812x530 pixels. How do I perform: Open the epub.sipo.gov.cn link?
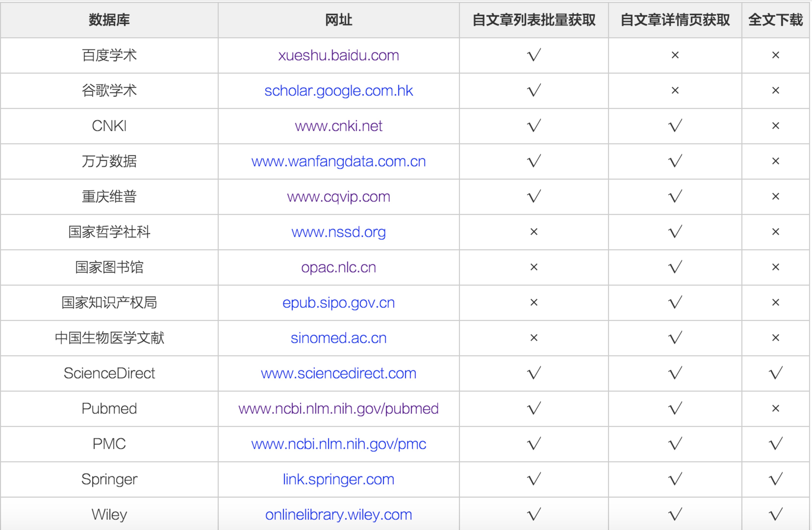(338, 303)
